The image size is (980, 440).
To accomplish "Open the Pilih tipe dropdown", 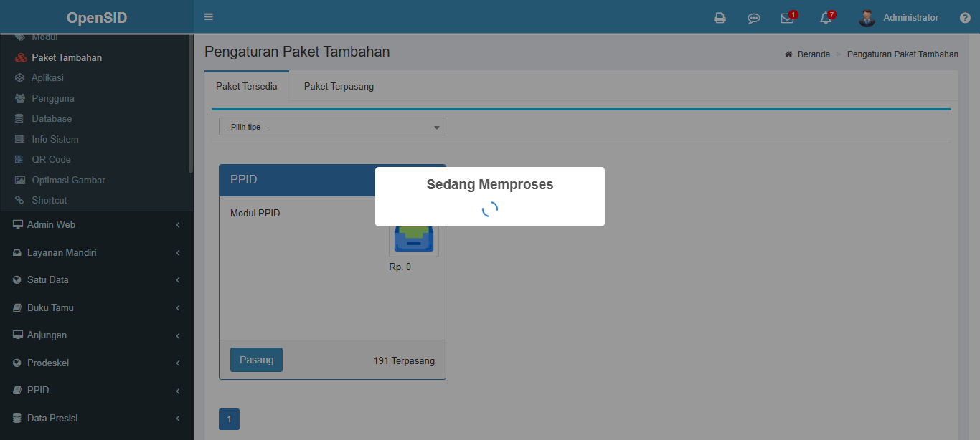I will point(332,127).
